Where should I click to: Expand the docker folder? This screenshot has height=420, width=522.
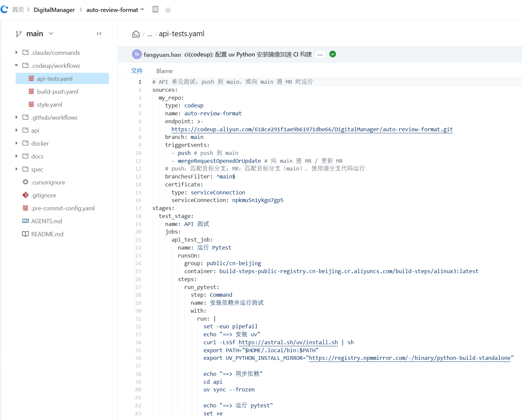pyautogui.click(x=16, y=143)
